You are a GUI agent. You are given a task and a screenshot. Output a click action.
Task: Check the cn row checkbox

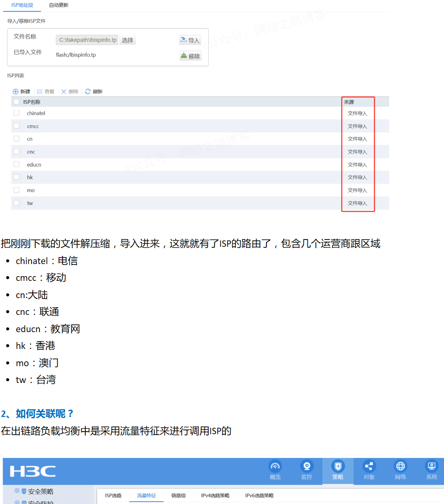click(x=16, y=139)
